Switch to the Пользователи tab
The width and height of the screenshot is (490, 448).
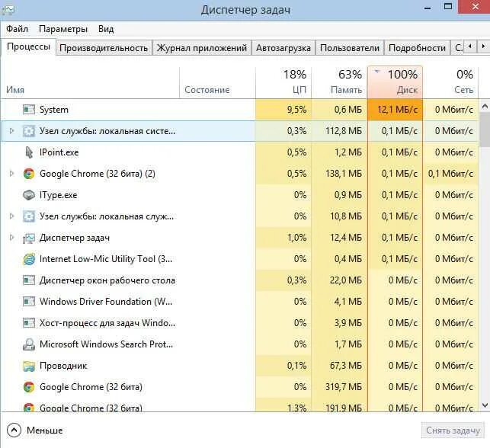[350, 48]
